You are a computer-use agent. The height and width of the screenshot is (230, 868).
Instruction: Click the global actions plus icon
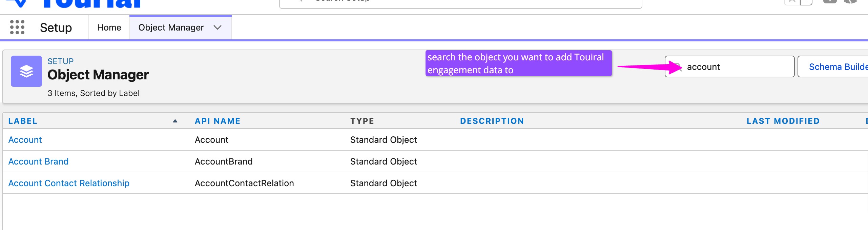830,2
